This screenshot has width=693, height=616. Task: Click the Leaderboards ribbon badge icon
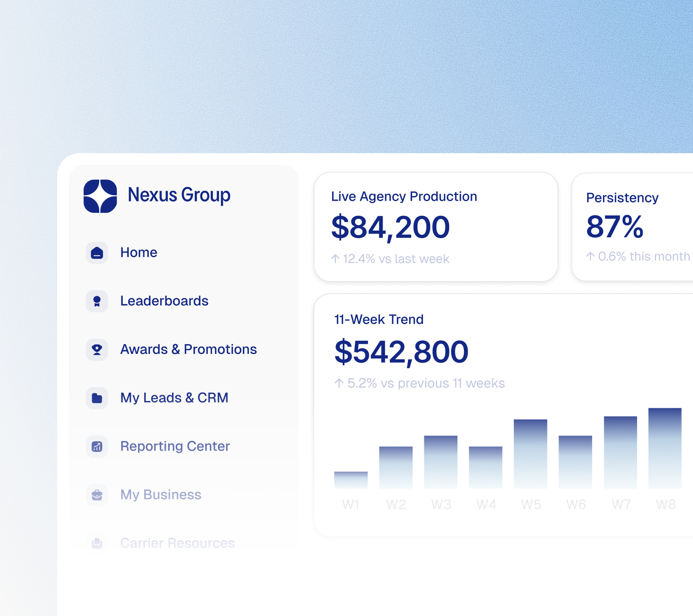pyautogui.click(x=97, y=301)
